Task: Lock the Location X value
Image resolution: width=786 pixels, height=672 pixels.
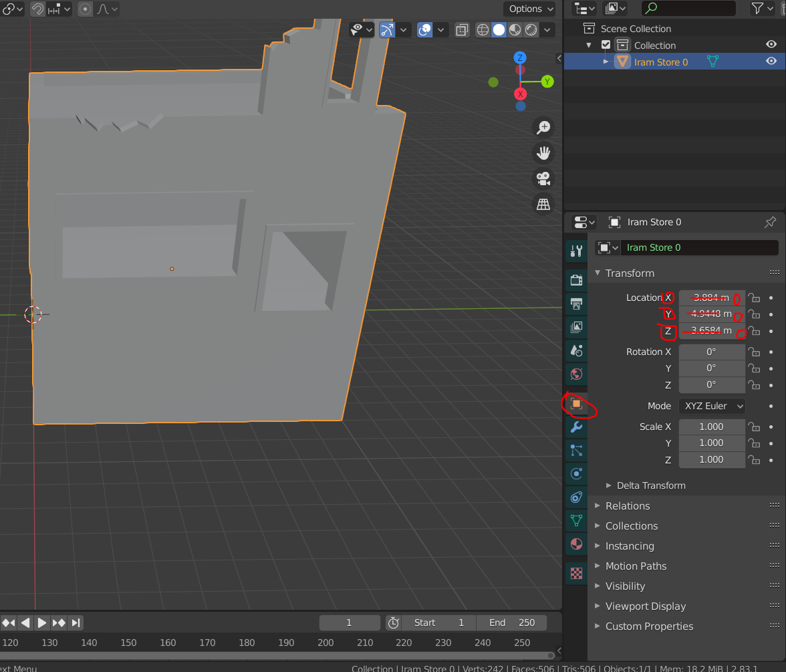Action: (754, 298)
